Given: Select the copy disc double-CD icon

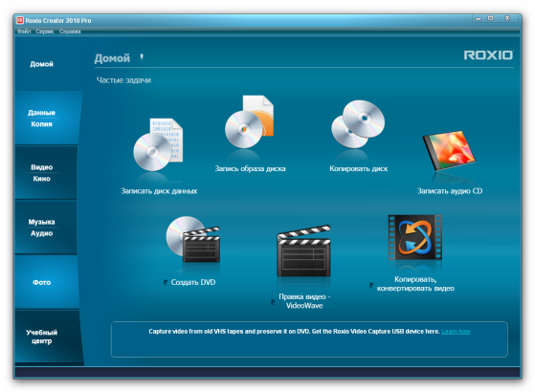Looking at the screenshot, I should [358, 123].
